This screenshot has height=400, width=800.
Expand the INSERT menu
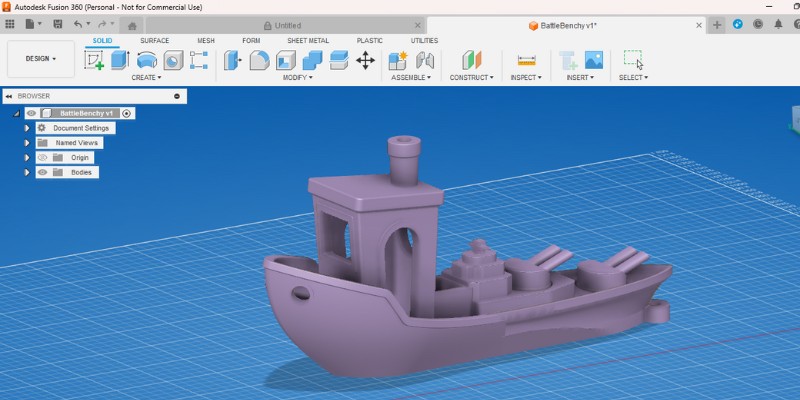click(x=580, y=78)
